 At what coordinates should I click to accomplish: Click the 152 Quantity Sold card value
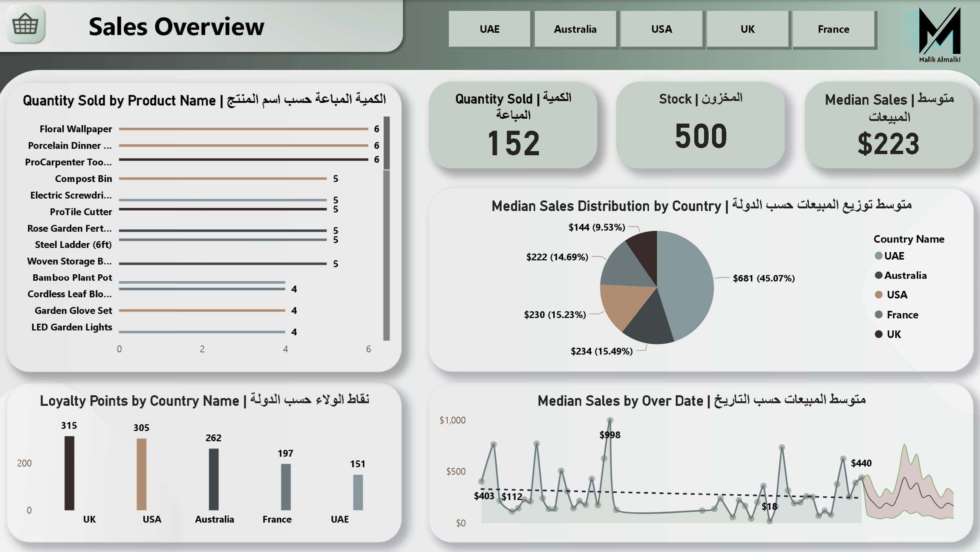pos(514,143)
